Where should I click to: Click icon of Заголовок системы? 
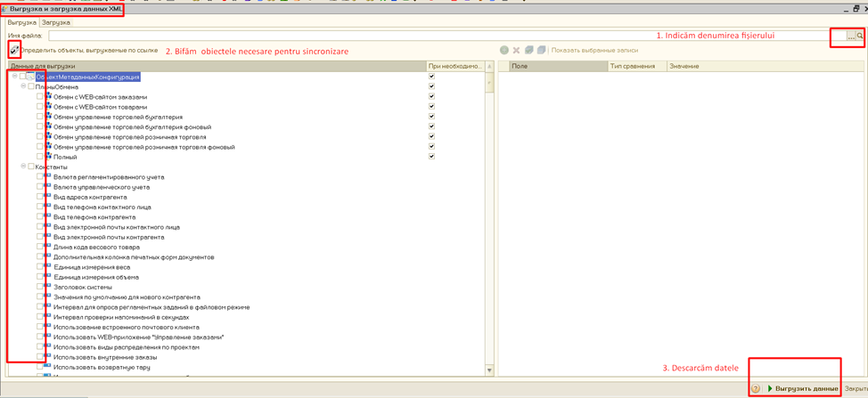47,287
